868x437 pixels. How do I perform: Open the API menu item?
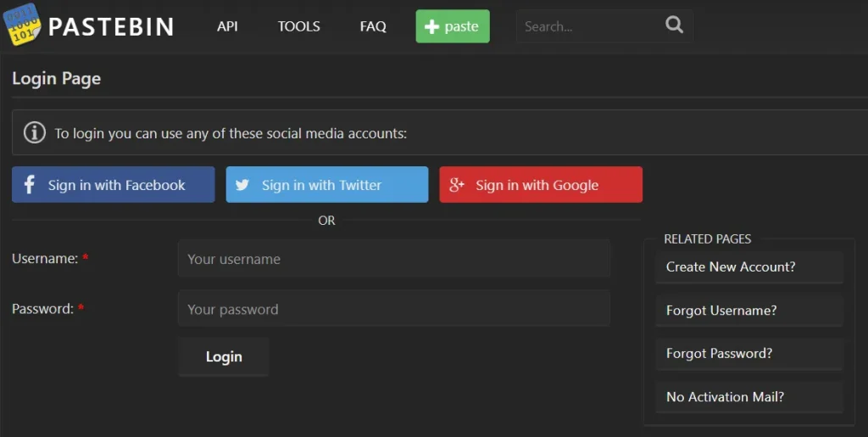pos(227,26)
